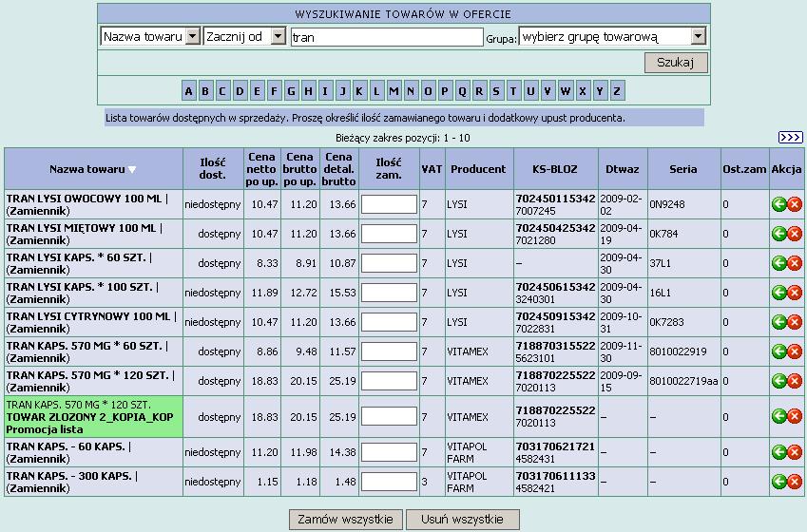Click green arrow icon for TRAN LYSI KAPS. * 60 SZT.
Viewport: 807px width, 532px height.
point(779,263)
